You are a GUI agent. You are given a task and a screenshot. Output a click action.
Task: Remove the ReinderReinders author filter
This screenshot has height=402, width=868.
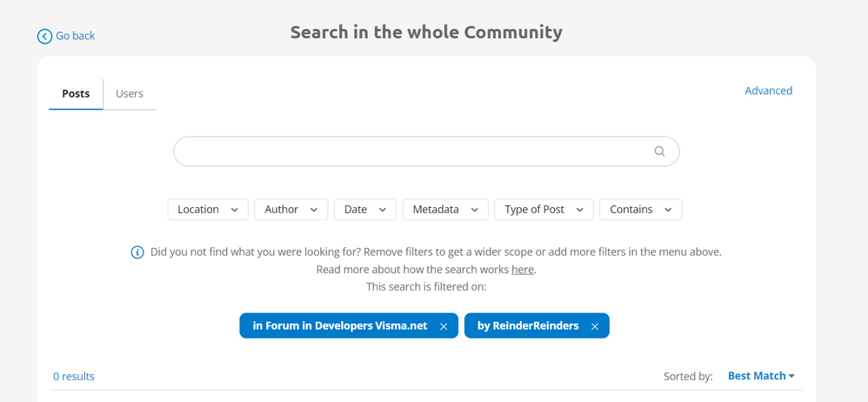[595, 326]
